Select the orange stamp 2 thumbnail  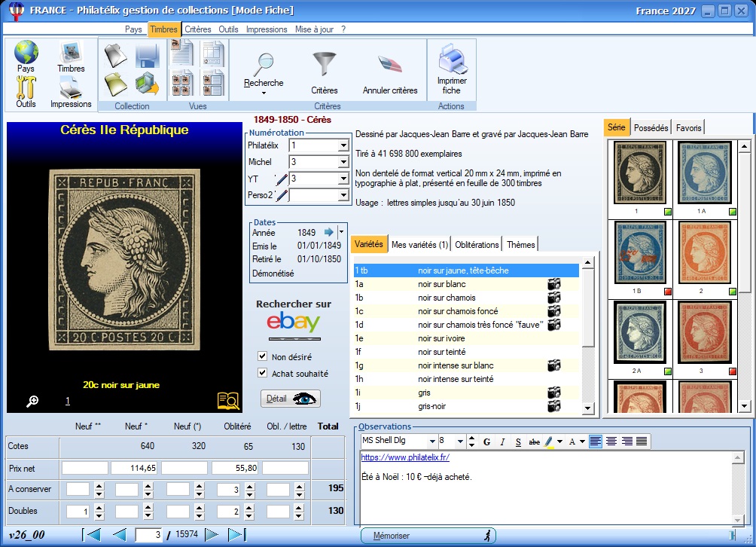[x=704, y=252]
